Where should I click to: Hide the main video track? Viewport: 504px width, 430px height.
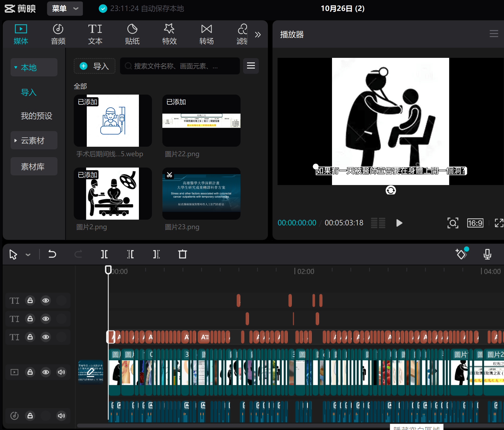[46, 372]
